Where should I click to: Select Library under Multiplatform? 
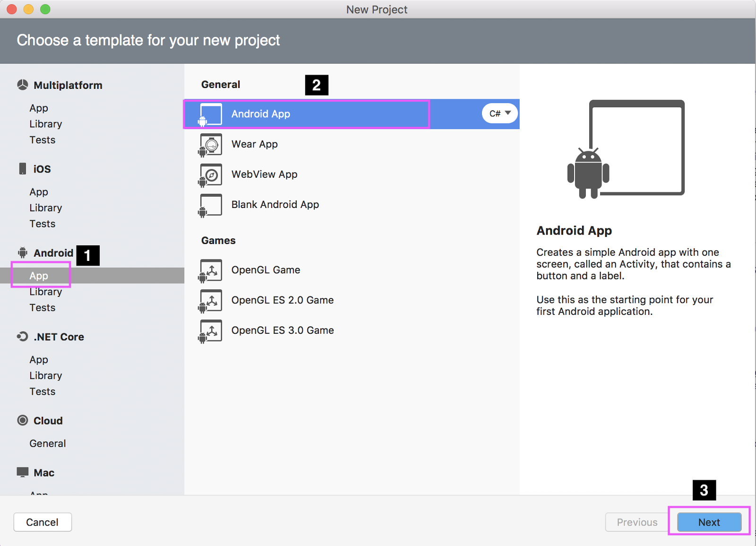(46, 124)
